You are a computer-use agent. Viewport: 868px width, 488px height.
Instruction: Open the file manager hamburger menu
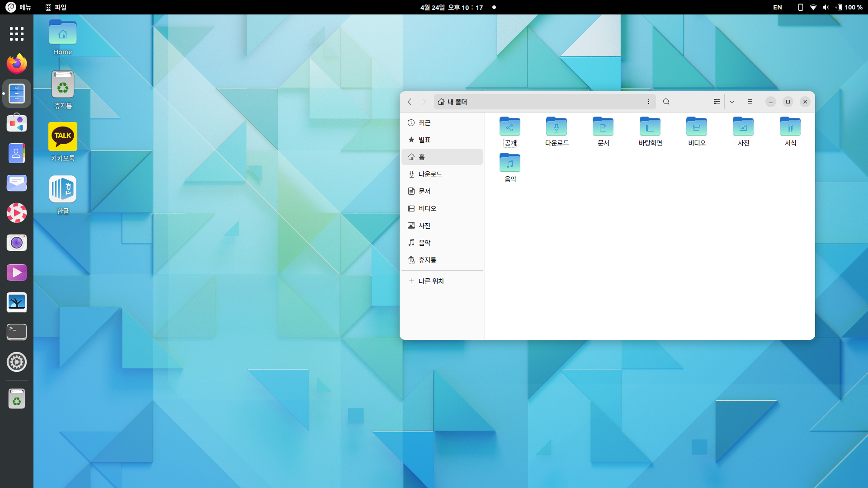click(750, 102)
